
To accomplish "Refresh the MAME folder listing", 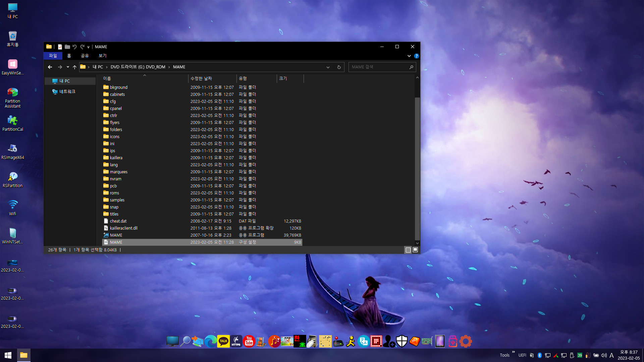I will (339, 67).
